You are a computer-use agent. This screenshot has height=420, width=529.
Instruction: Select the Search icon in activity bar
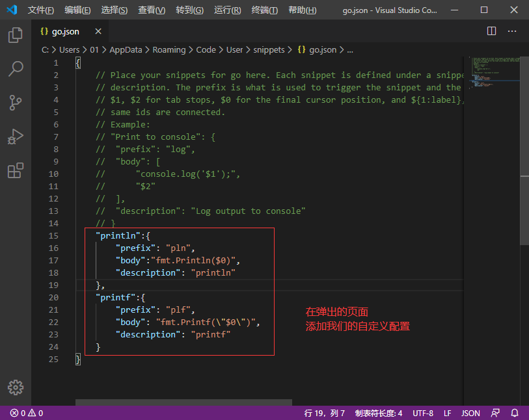click(x=16, y=68)
